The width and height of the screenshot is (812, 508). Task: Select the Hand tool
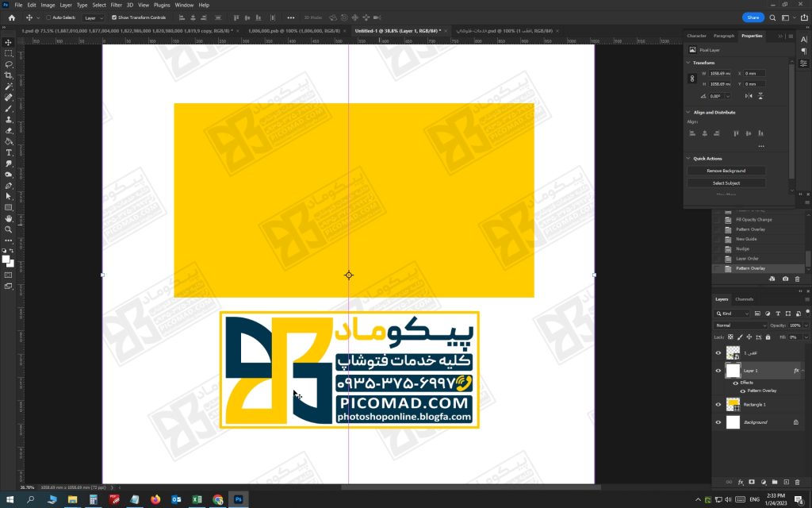tap(8, 218)
